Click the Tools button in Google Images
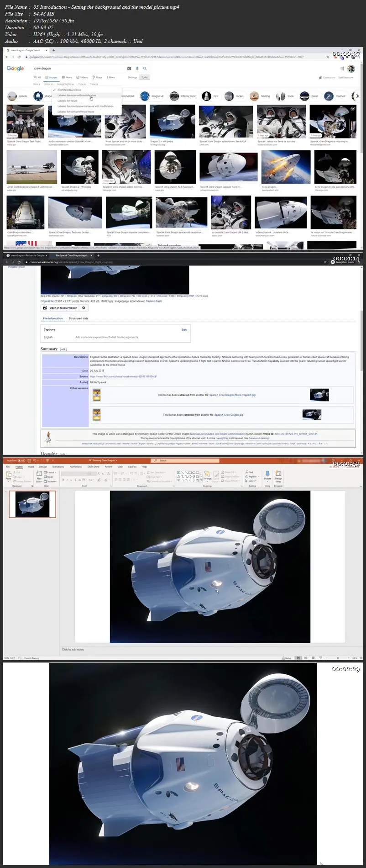Image resolution: width=366 pixels, height=868 pixels. [144, 77]
